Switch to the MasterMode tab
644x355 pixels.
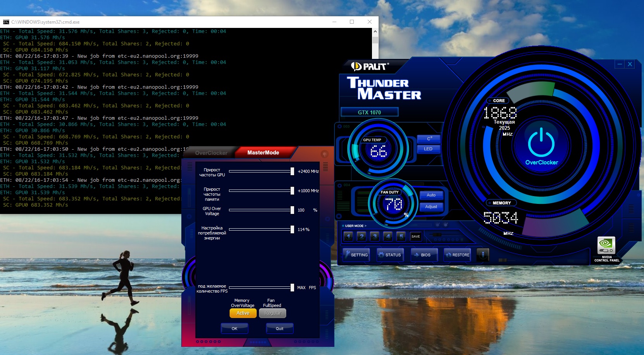pos(263,153)
